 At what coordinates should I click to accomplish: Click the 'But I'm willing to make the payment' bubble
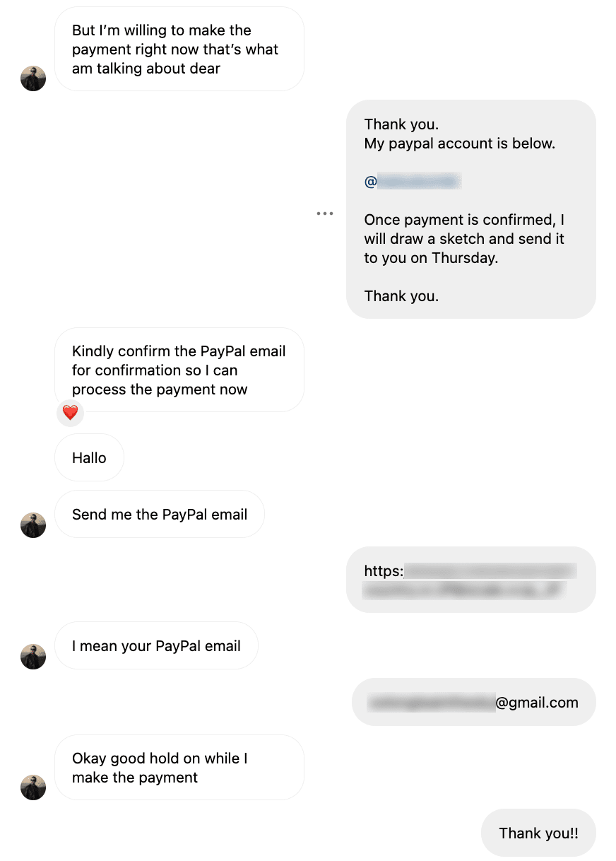tap(178, 49)
